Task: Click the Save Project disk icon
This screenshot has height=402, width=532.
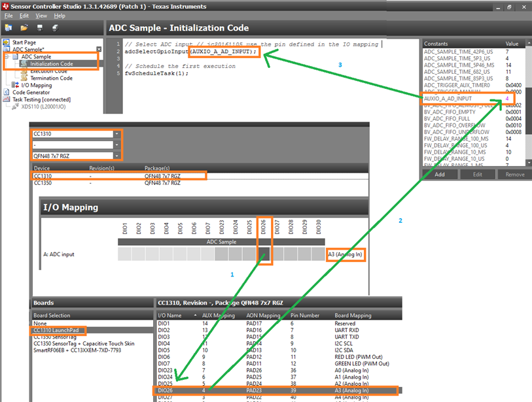Action: coord(40,28)
